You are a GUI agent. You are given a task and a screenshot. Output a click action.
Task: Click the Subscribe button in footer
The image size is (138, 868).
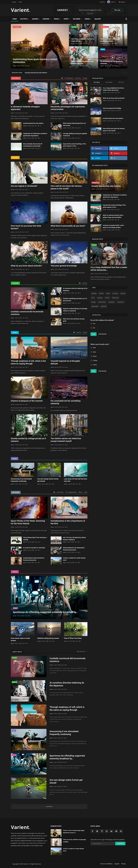pyautogui.click(x=120, y=843)
